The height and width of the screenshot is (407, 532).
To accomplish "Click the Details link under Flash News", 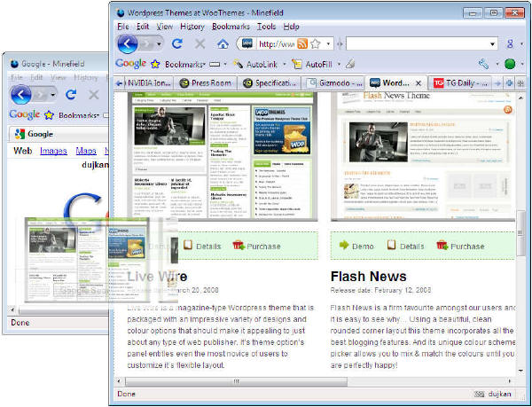I will pos(412,247).
